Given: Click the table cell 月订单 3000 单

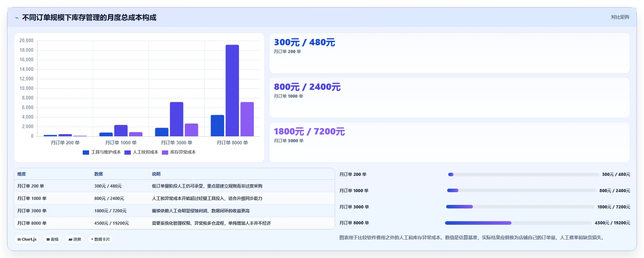Looking at the screenshot, I should pos(32,211).
